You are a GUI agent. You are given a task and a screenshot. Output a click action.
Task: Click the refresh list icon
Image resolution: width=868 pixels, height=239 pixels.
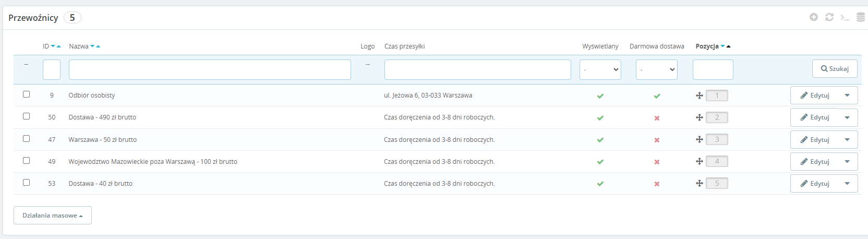pyautogui.click(x=829, y=17)
